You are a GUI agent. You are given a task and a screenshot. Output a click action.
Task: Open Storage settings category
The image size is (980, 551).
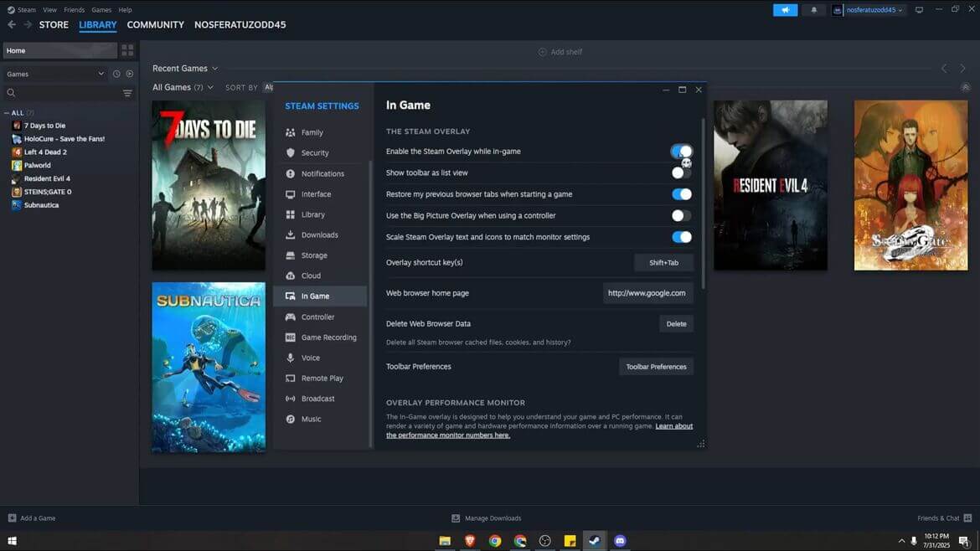point(320,255)
